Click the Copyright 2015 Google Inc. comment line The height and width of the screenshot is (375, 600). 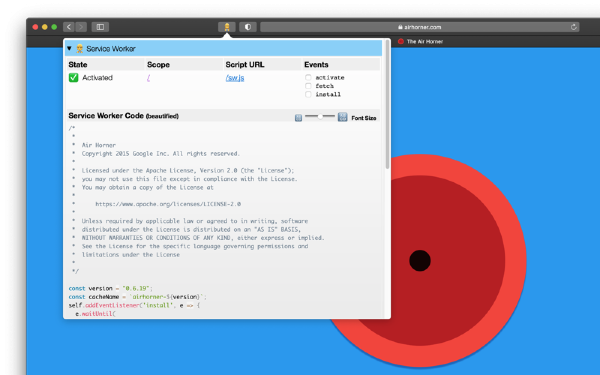161,153
